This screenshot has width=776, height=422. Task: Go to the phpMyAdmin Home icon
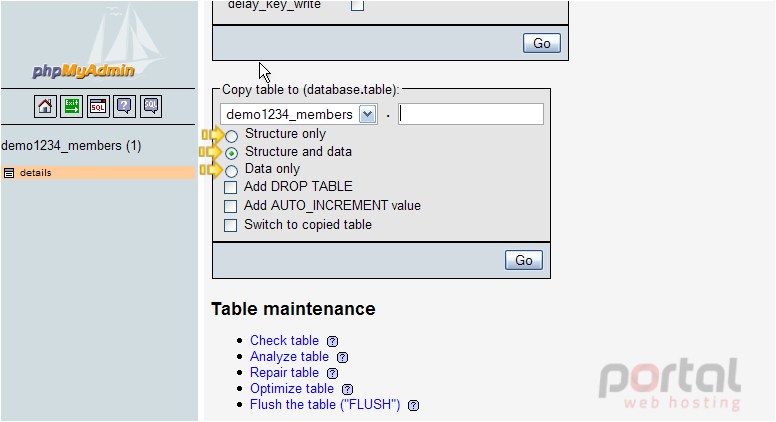45,106
